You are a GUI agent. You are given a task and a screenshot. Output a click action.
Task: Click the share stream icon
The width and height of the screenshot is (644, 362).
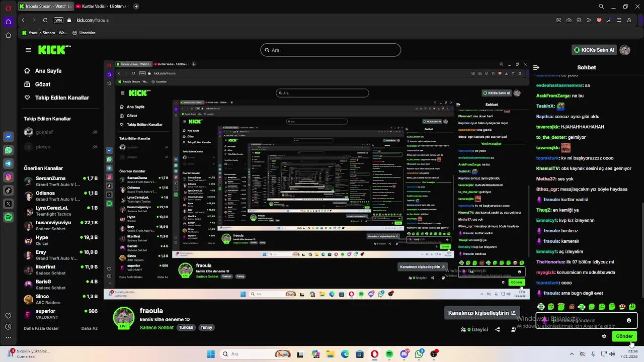click(497, 330)
